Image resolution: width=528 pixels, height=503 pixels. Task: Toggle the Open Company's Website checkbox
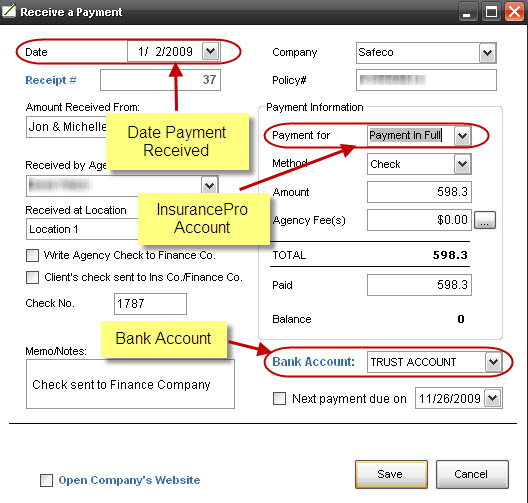coord(46,480)
